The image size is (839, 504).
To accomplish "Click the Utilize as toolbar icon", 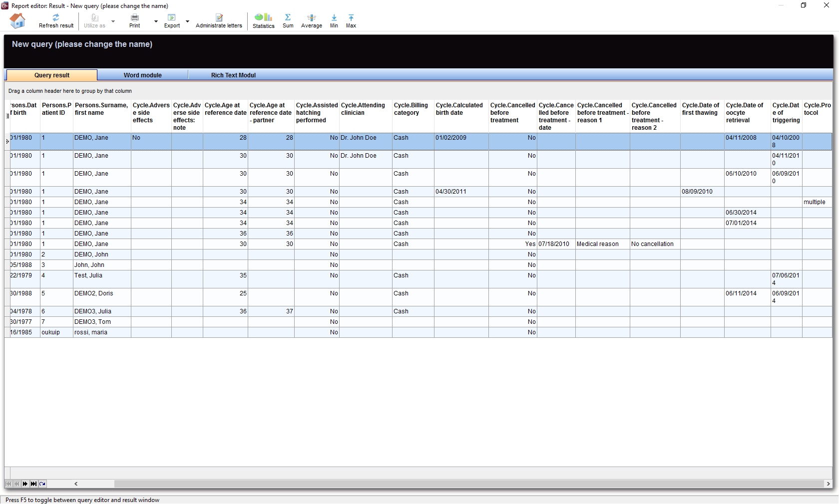I will (94, 21).
